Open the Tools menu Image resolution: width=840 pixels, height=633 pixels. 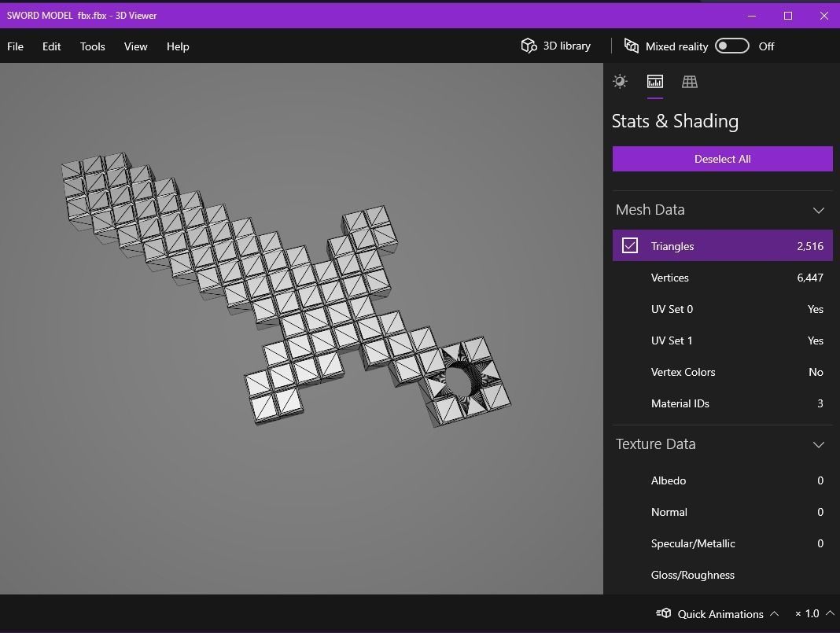[92, 46]
